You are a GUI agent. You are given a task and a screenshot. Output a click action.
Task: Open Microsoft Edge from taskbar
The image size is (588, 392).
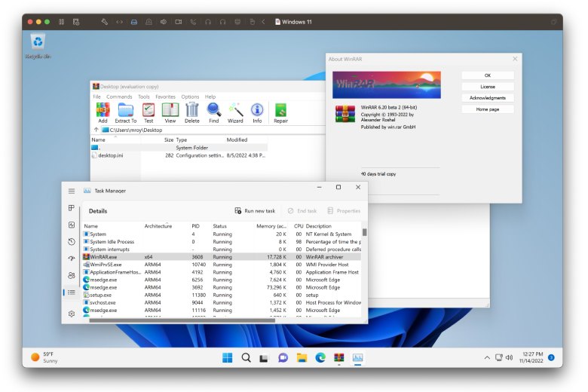[320, 358]
